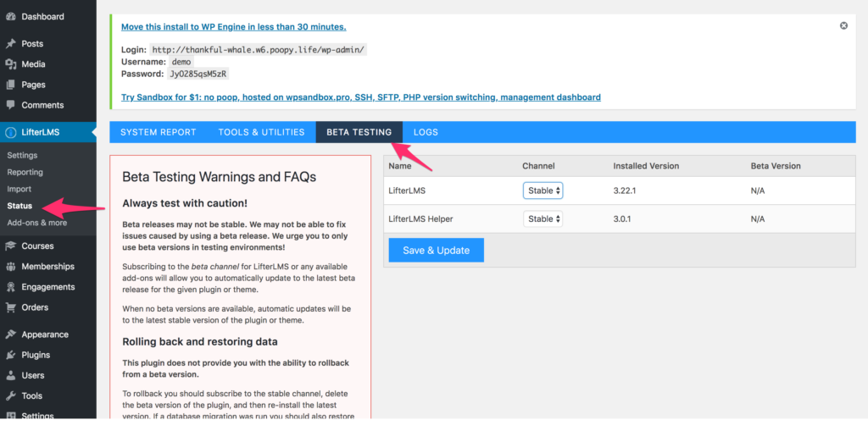Screen dimensions: 868x431
Task: Open LifterLMS Status submenu item
Action: click(x=19, y=206)
